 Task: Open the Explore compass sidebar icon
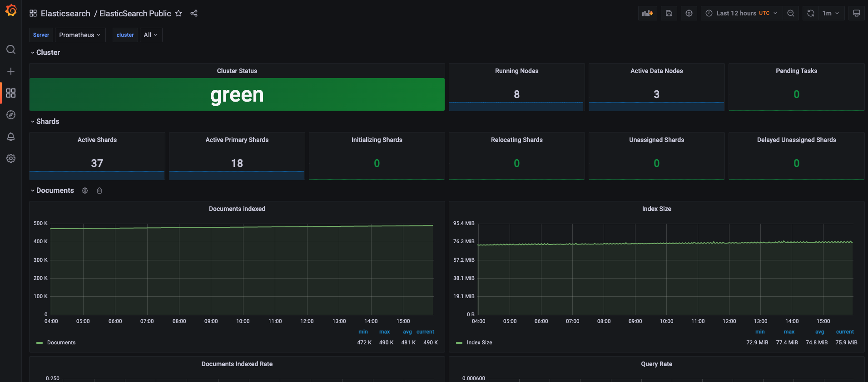click(x=11, y=115)
